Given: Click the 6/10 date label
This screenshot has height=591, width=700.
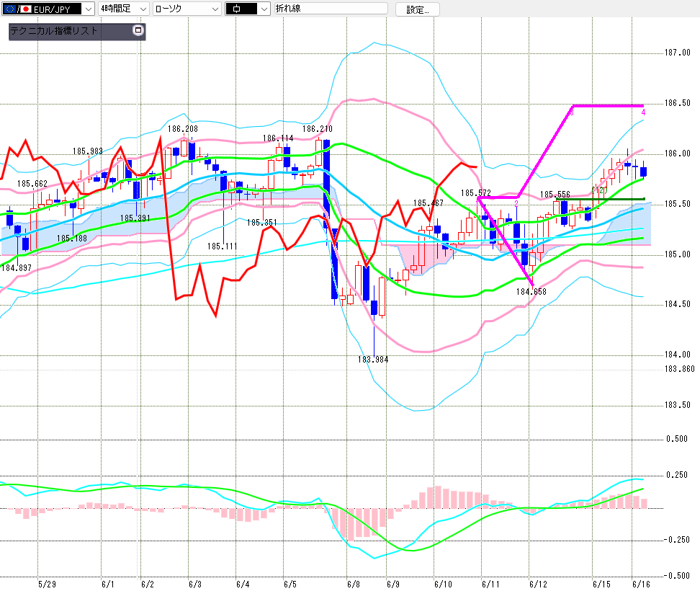Looking at the screenshot, I should 444,585.
